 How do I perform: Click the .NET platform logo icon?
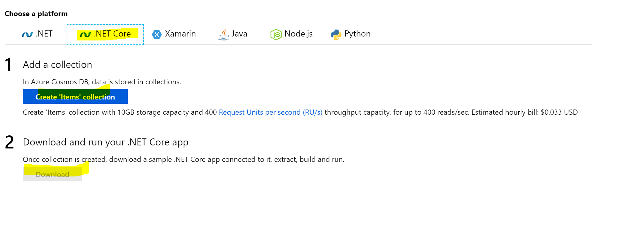pyautogui.click(x=27, y=34)
